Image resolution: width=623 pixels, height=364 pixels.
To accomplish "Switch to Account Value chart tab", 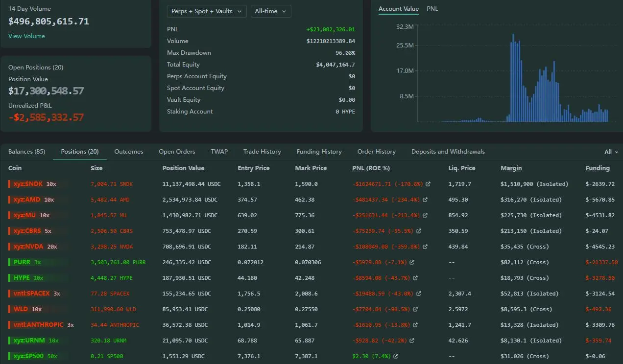I will point(399,9).
